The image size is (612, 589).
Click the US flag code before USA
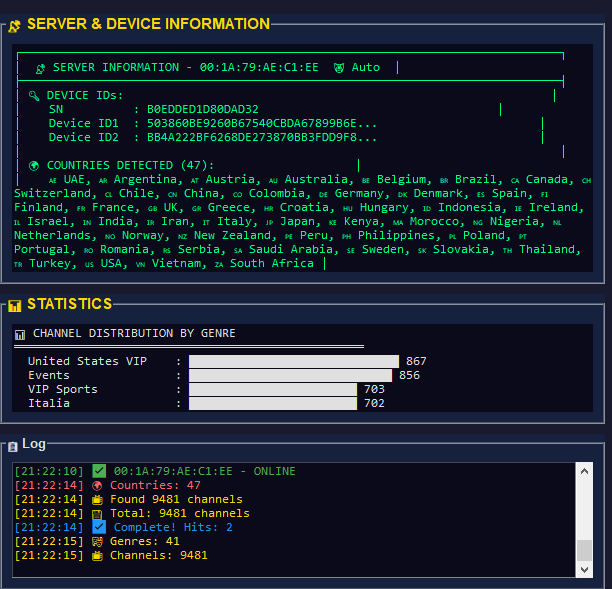click(89, 265)
